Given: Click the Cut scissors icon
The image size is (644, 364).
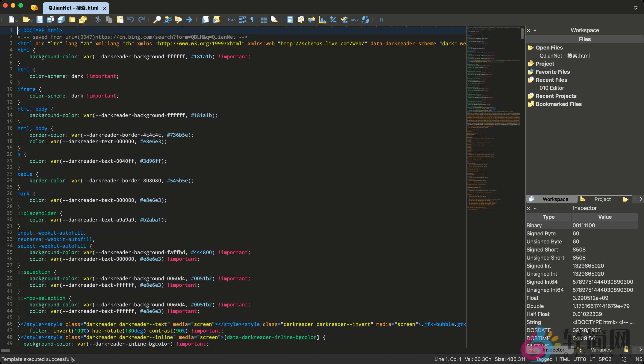Looking at the screenshot, I should [98, 20].
